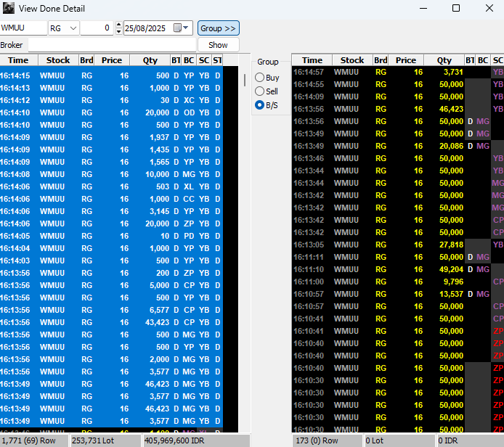Expand the date dropdown arrow

186,28
